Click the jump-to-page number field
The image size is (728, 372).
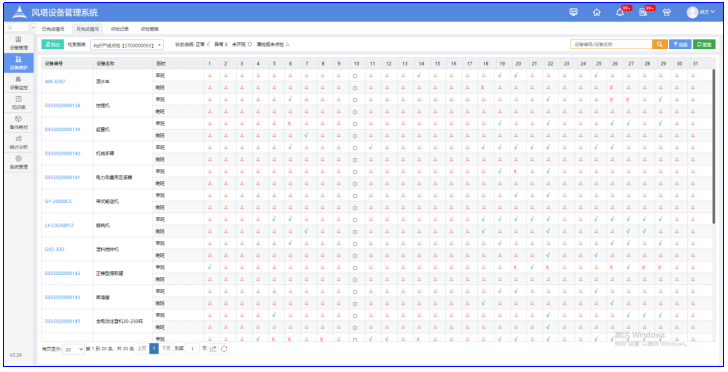coord(192,349)
